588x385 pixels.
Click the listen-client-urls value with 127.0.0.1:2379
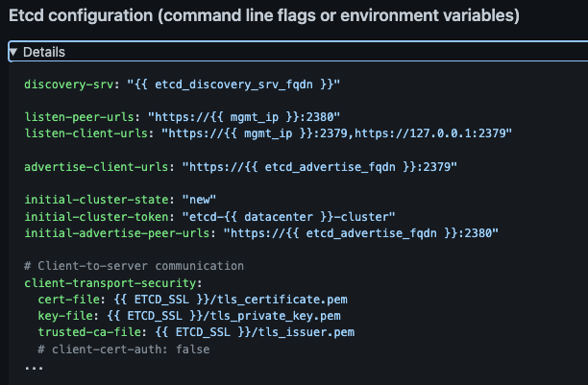pyautogui.click(x=336, y=133)
